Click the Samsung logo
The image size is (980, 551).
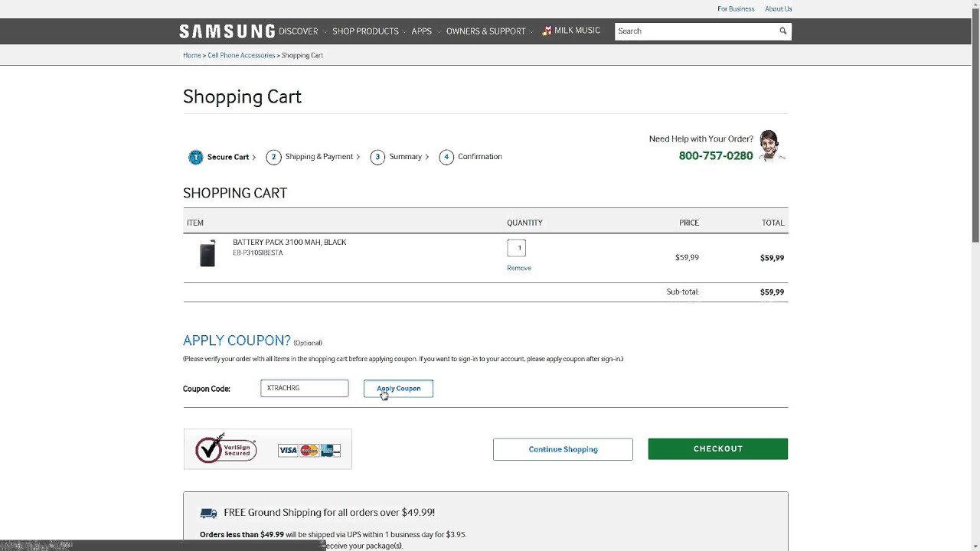pyautogui.click(x=227, y=31)
